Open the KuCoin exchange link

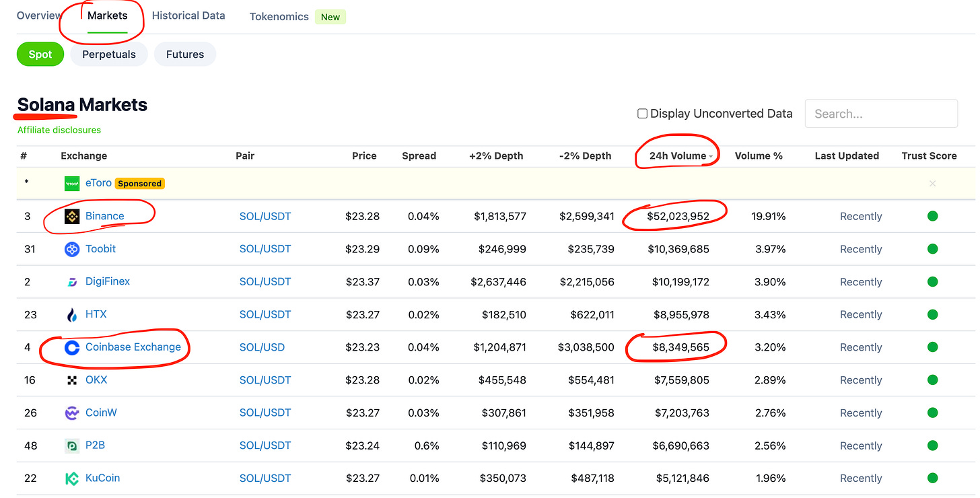102,478
